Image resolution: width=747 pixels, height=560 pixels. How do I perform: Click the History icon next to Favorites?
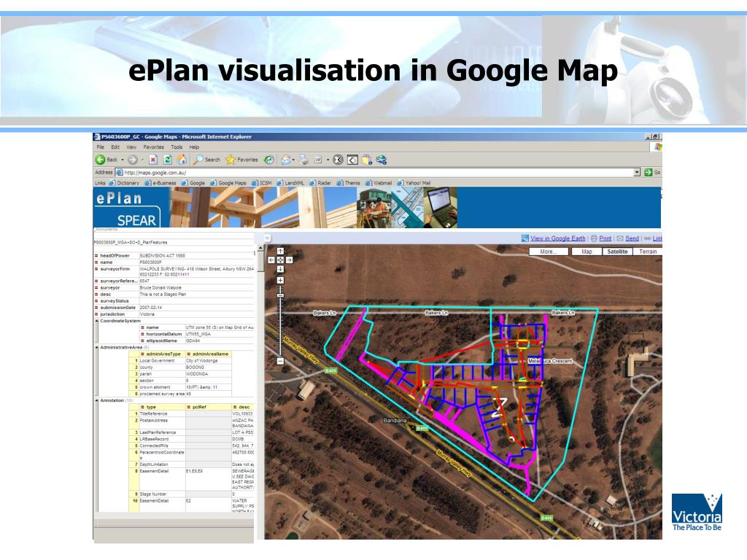coord(269,160)
